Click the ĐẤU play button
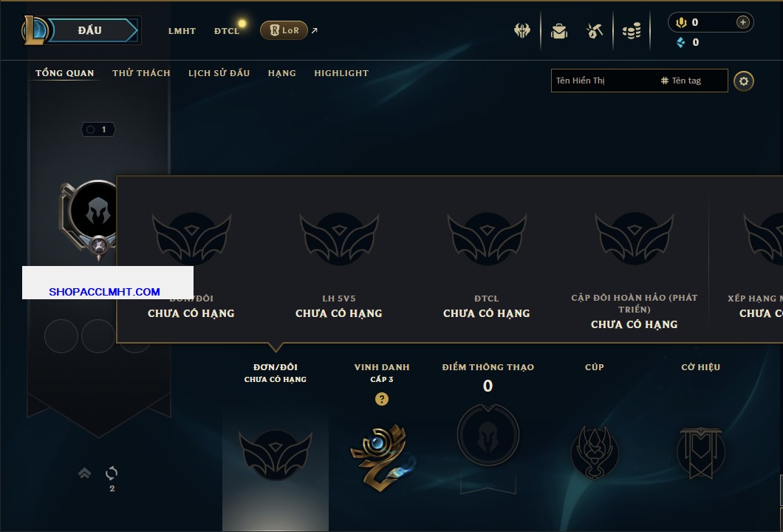 [90, 30]
